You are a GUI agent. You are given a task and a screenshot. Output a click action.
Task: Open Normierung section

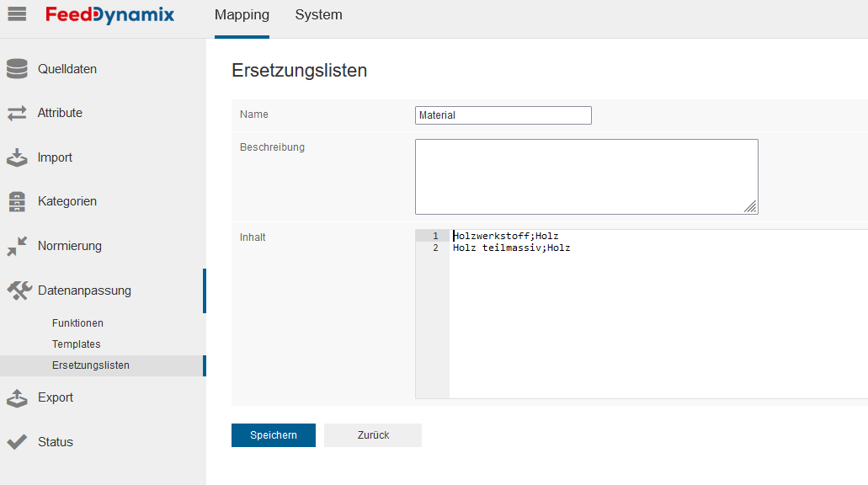click(70, 246)
